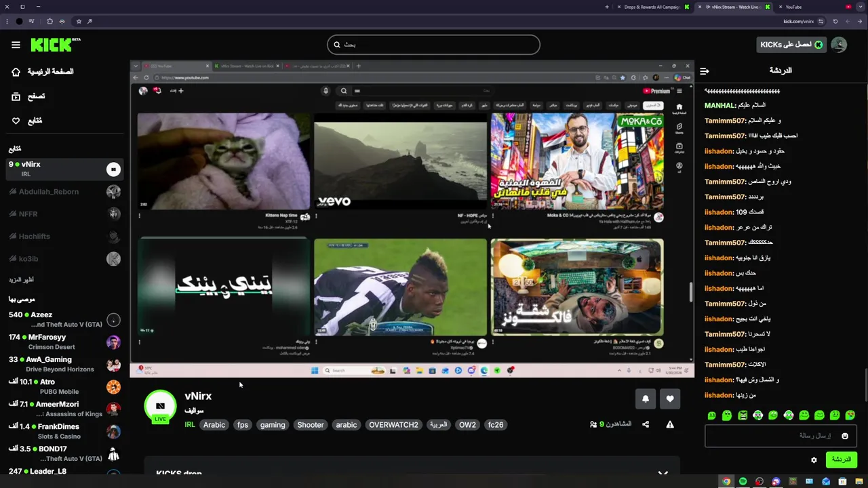Open the Following sidebar link
This screenshot has width=868, height=488.
(x=27, y=121)
